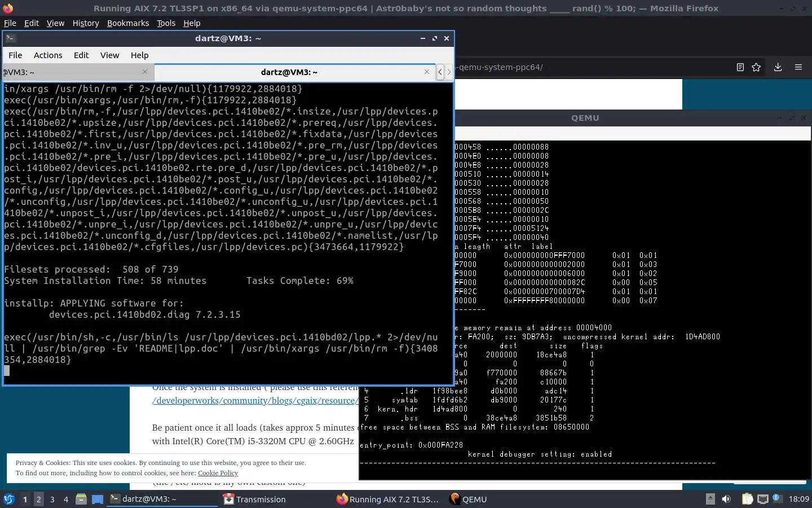
Task: Open the Firefox Bookmarks menu
Action: coord(128,23)
